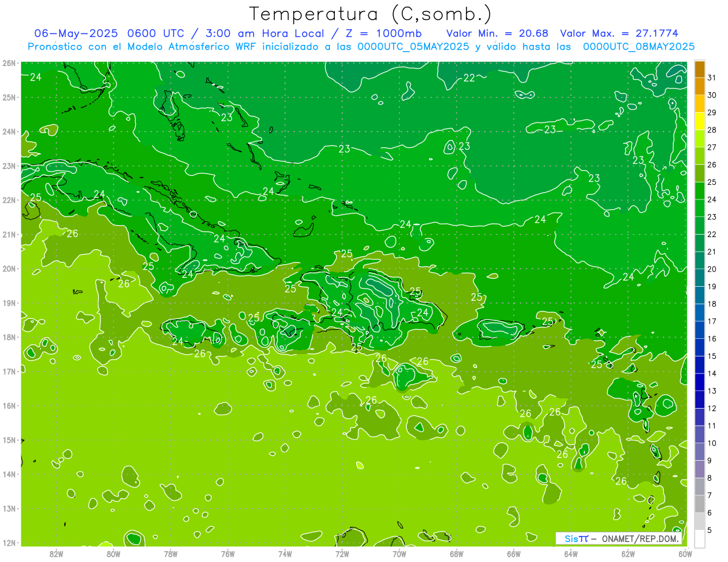Image resolution: width=728 pixels, height=562 pixels.
Task: Click the gray legend swatch between 6 and 7
Action: point(699,504)
